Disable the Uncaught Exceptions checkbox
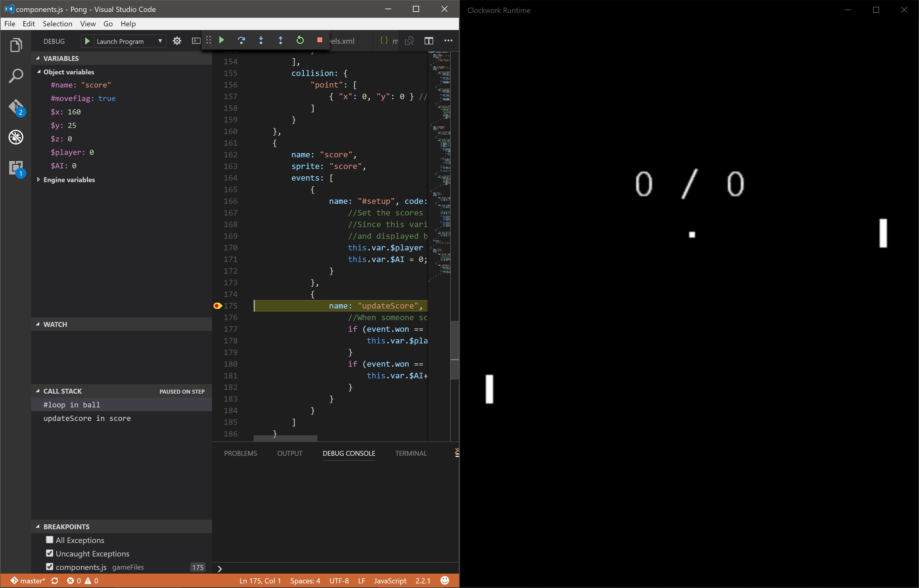Image resolution: width=919 pixels, height=588 pixels. 50,553
